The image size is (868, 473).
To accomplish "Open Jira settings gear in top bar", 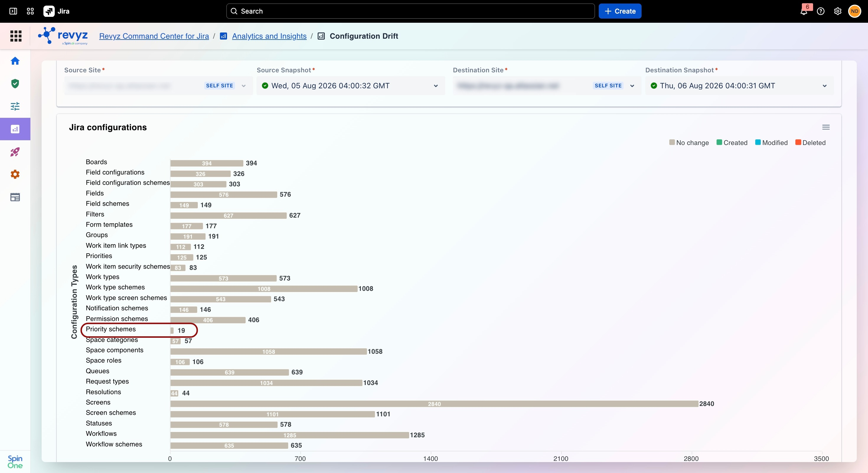I will tap(838, 11).
